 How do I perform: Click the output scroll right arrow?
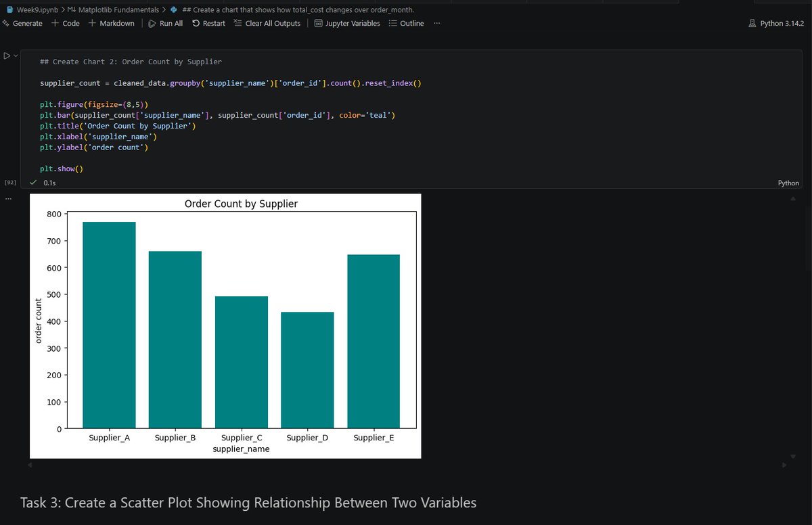[784, 465]
